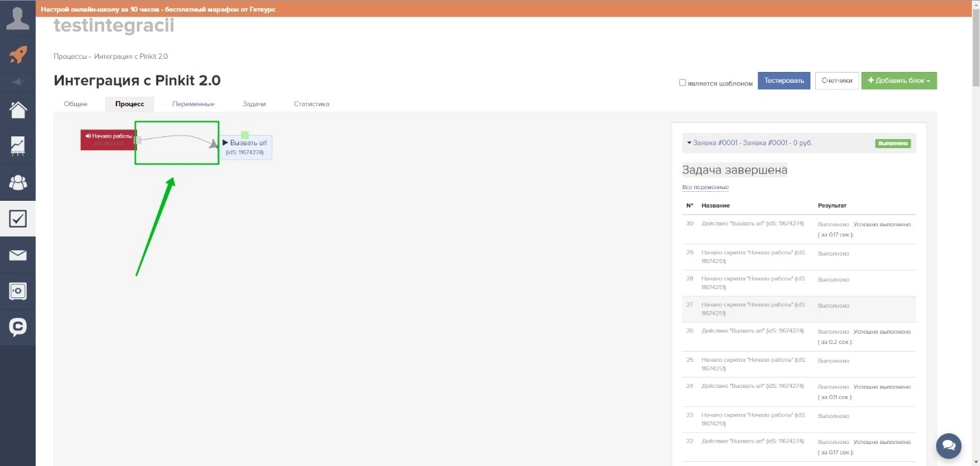Viewport: 980px width, 466px height.
Task: Open the chart presentation sidebar icon
Action: click(x=18, y=145)
